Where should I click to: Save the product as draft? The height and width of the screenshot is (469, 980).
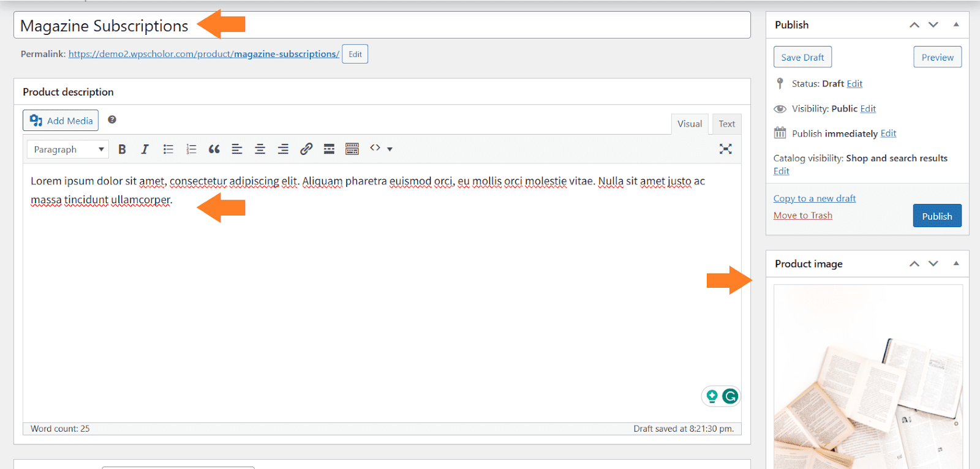coord(802,57)
